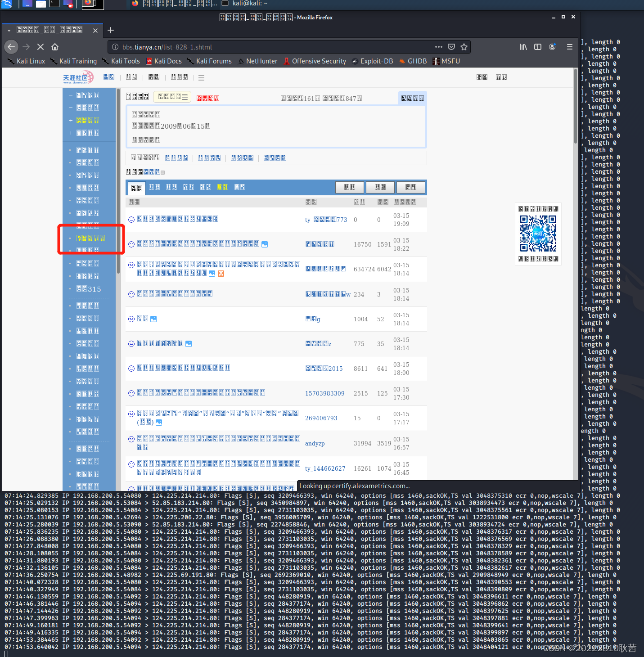644x657 pixels.
Task: Expand yellow highlighted sidebar category with plus
Action: [x=71, y=120]
